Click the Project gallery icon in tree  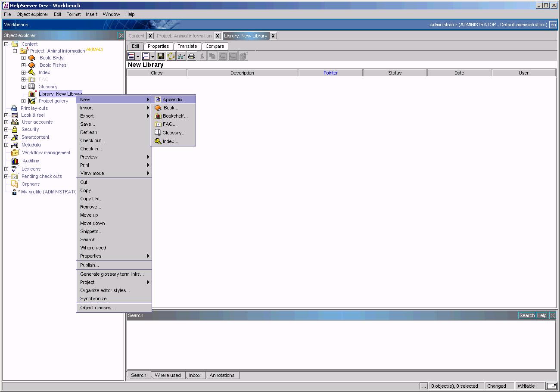(32, 101)
